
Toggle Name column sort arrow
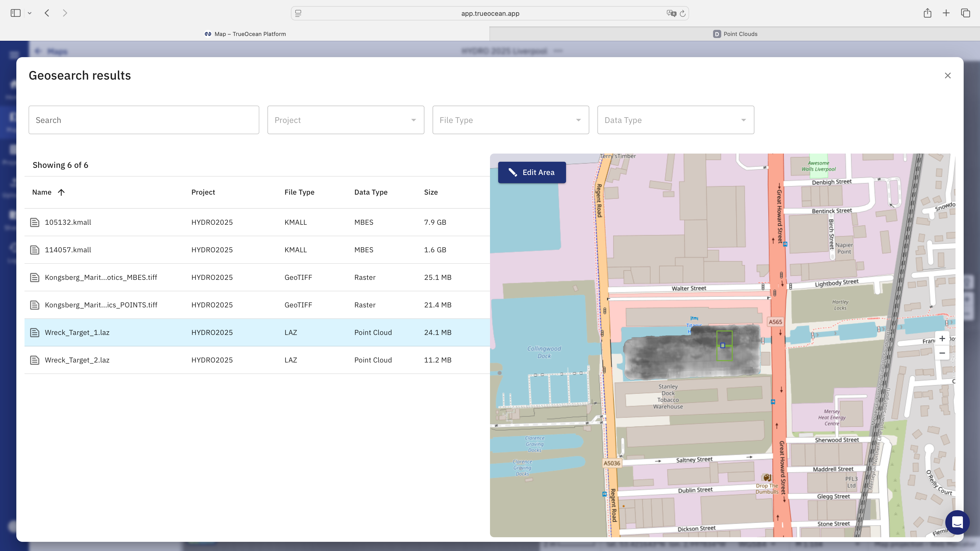(61, 192)
